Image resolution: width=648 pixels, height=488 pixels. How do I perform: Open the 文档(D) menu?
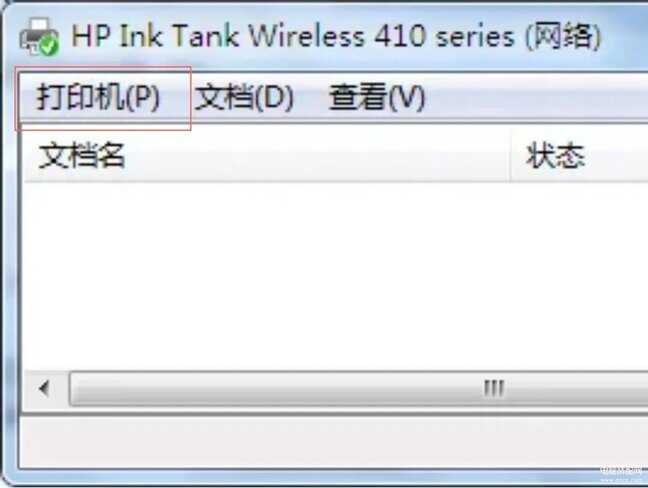[x=244, y=98]
